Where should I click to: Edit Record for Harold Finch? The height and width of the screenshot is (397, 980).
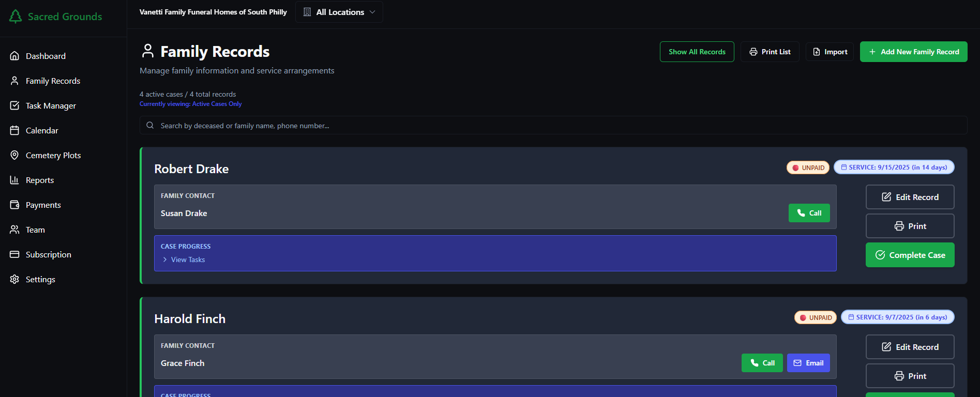910,347
